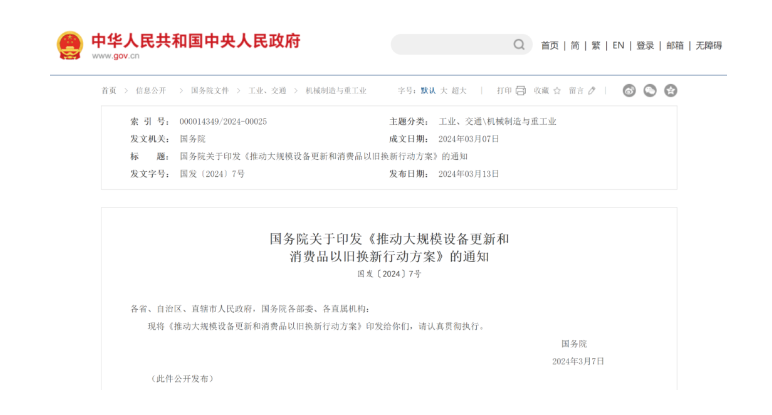
Task: Share to QQ Zone star icon
Action: point(671,91)
